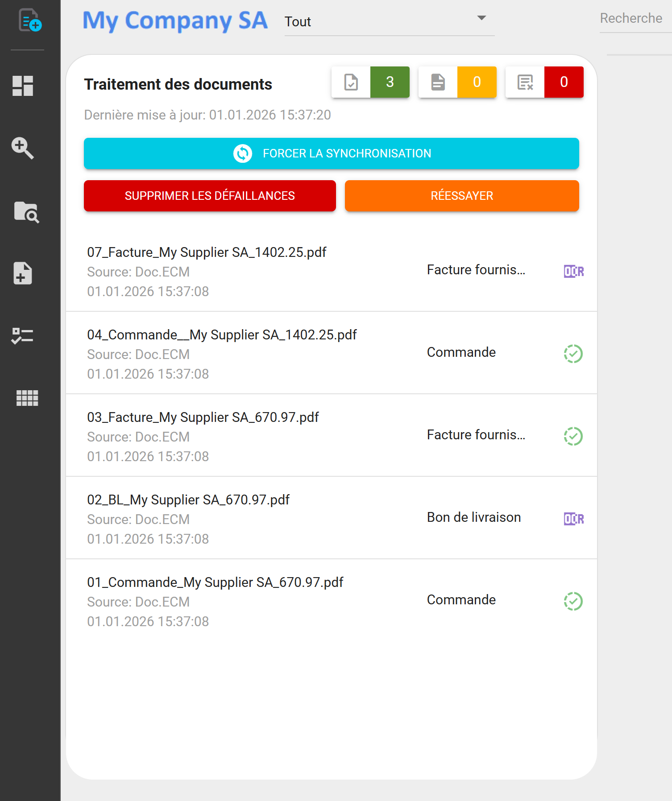This screenshot has width=672, height=801.
Task: Click Supprimer les défaillances button
Action: [210, 196]
